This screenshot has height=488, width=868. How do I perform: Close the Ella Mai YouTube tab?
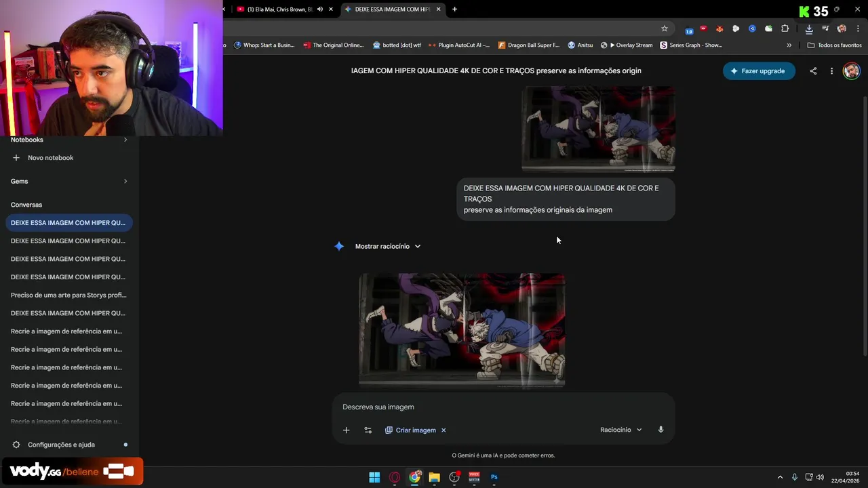pyautogui.click(x=331, y=9)
